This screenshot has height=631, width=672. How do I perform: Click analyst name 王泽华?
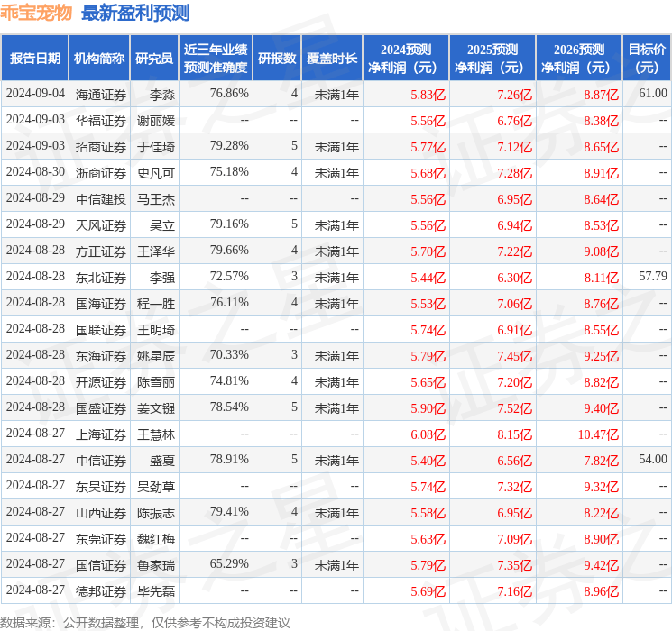(156, 251)
